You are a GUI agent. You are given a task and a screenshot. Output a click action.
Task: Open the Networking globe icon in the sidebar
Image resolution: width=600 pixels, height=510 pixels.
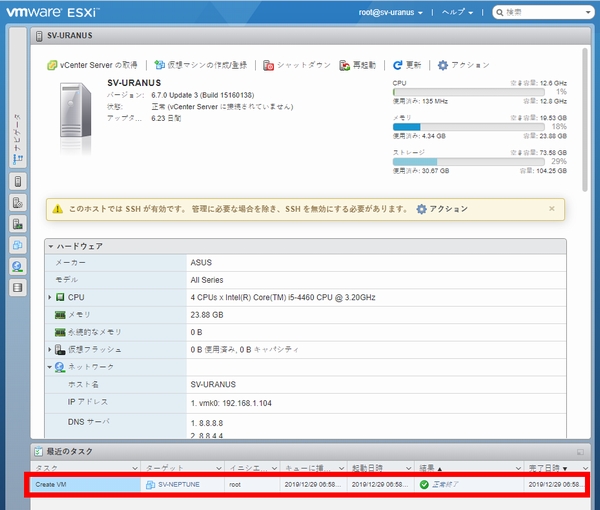(x=18, y=267)
